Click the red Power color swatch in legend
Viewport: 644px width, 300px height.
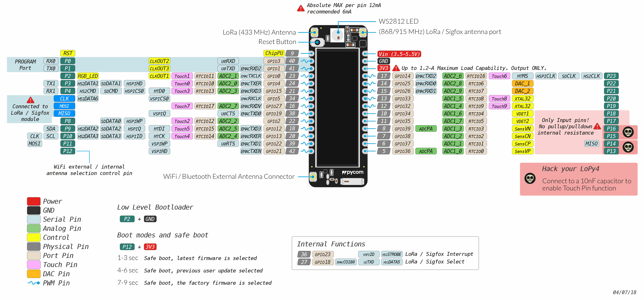(x=34, y=201)
